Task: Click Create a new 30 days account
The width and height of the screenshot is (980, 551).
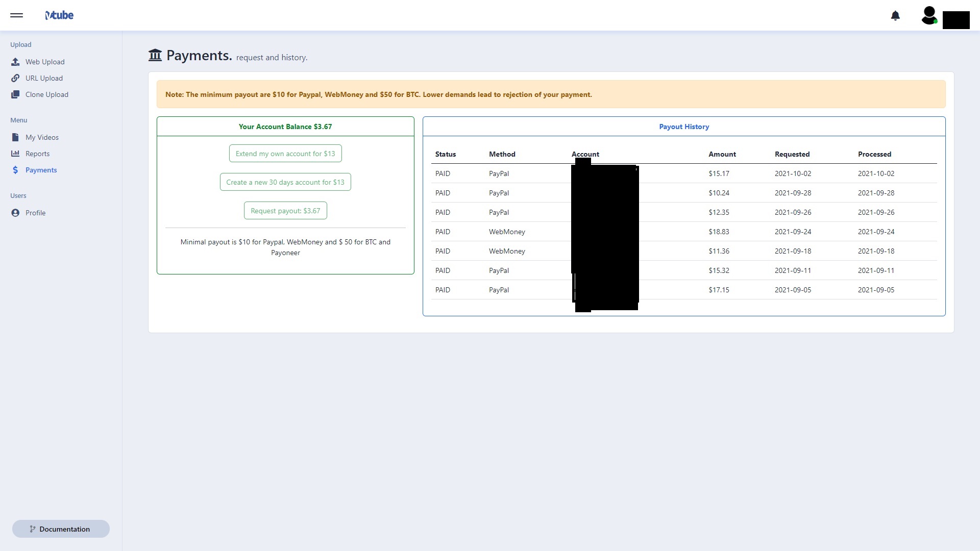Action: 285,182
